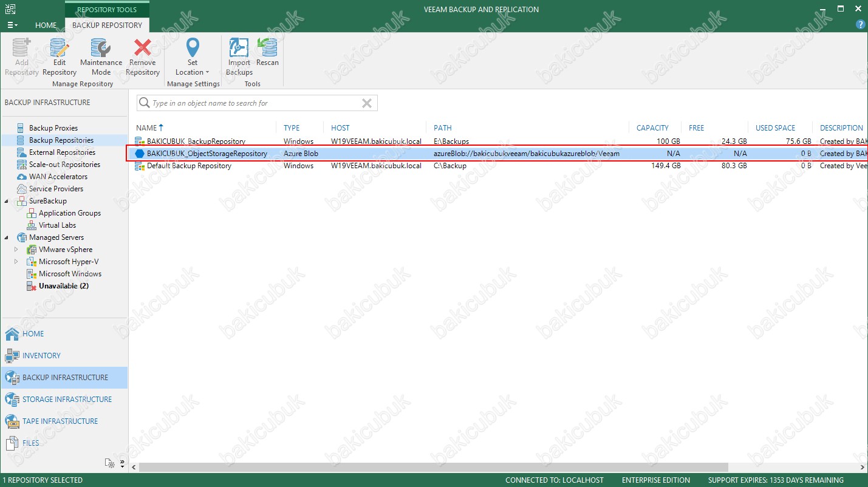Viewport: 868px width, 487px height.
Task: Open the Home ribbon tab
Action: (x=46, y=25)
